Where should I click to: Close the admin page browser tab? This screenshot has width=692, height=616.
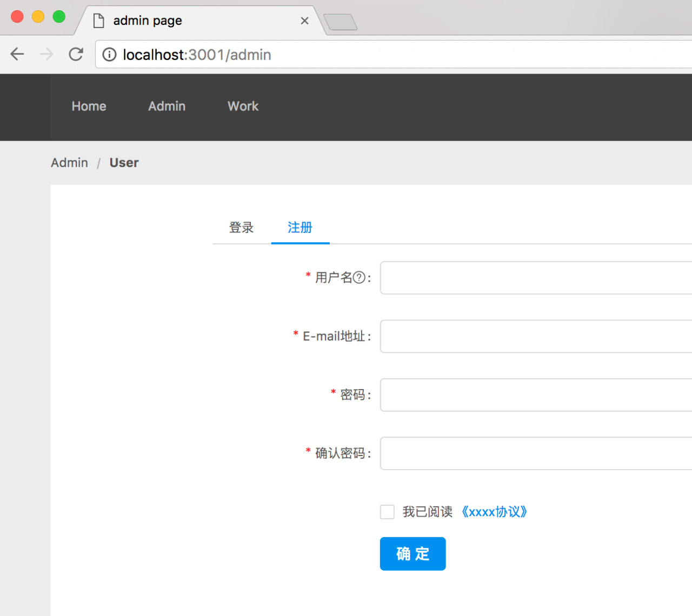coord(304,21)
